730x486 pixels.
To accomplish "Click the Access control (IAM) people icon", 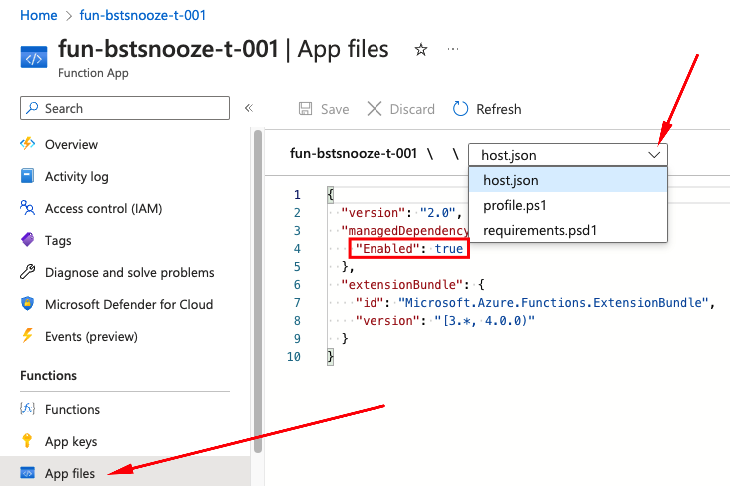I will [28, 209].
